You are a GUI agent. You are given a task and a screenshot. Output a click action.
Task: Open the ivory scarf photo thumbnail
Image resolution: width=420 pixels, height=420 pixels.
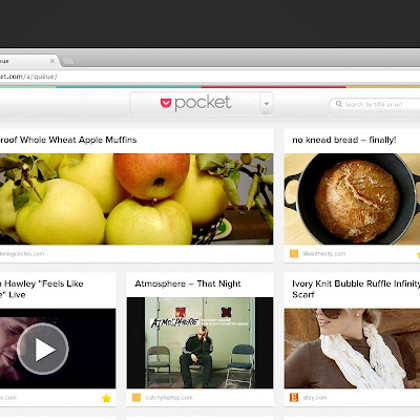(352, 348)
